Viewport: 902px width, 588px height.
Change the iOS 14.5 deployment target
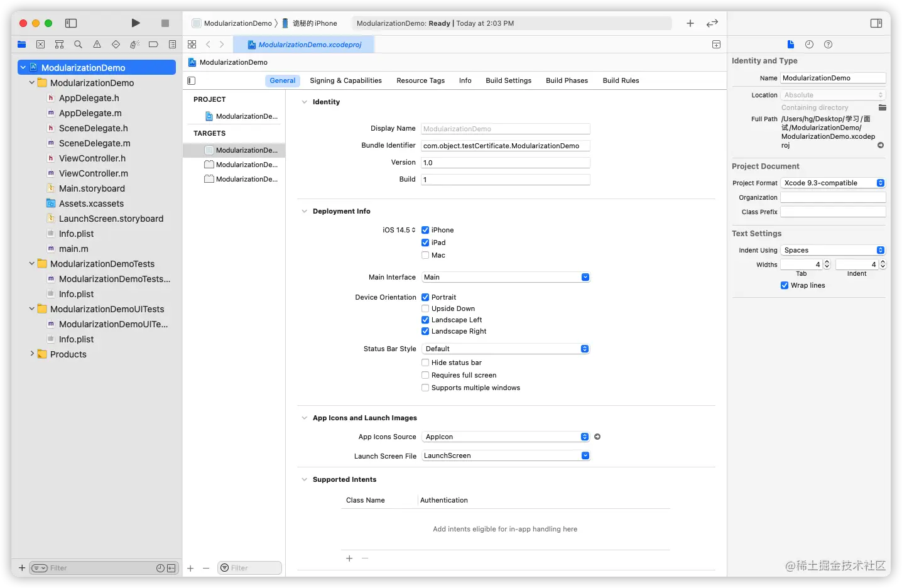point(399,230)
